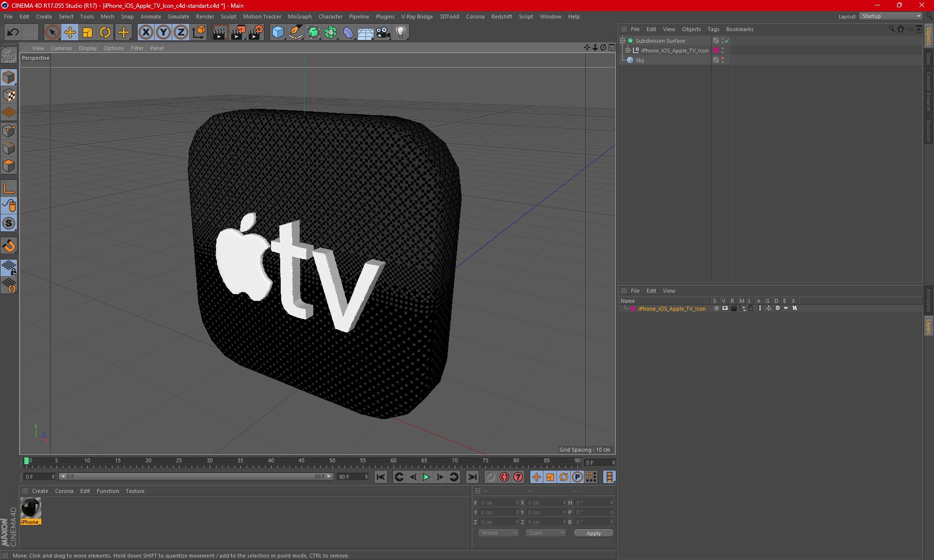
Task: Step to next frame
Action: (x=440, y=477)
